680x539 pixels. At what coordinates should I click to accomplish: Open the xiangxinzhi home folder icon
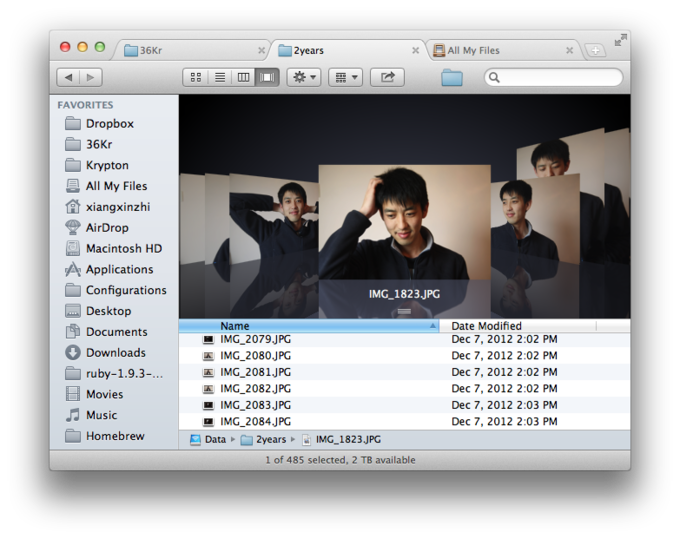[x=72, y=207]
